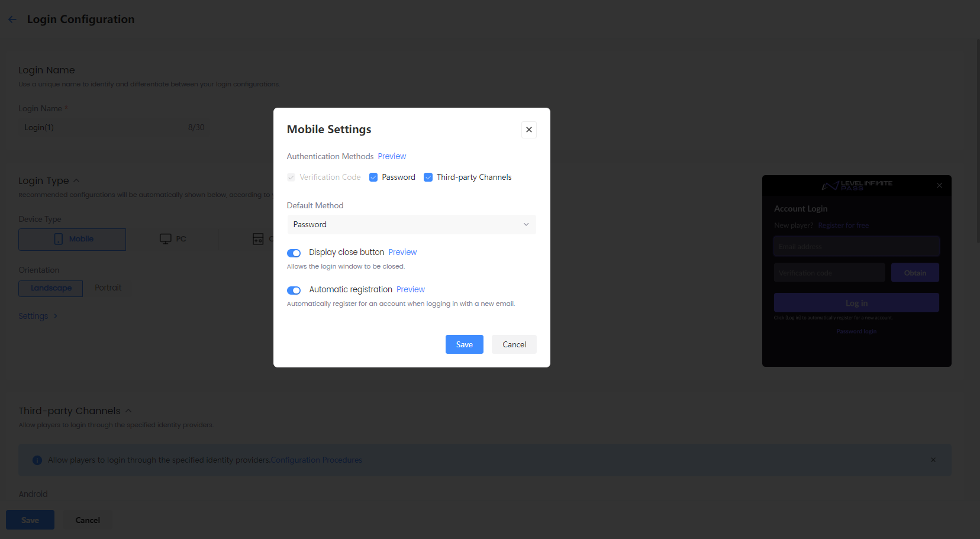Disable the Display close button toggle

click(294, 253)
